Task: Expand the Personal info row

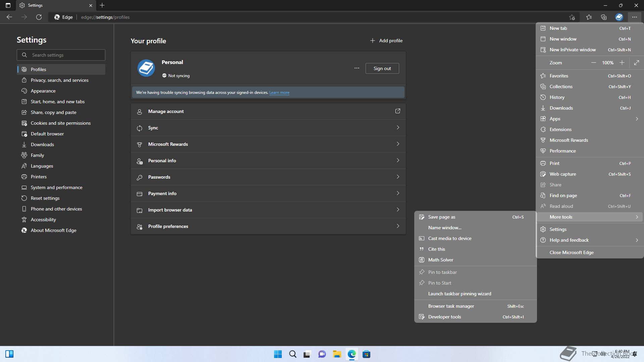Action: pyautogui.click(x=268, y=161)
